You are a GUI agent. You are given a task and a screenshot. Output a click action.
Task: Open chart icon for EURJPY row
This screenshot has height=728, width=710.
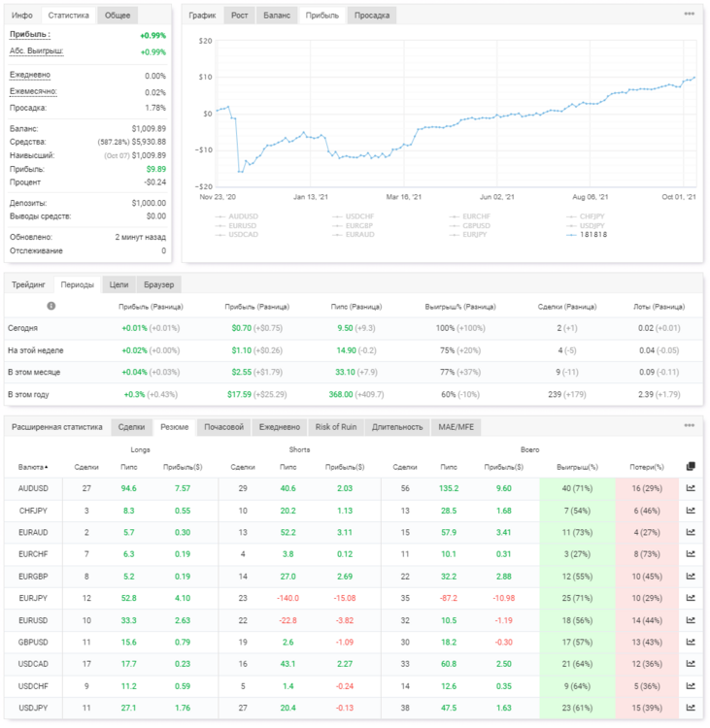pos(691,598)
